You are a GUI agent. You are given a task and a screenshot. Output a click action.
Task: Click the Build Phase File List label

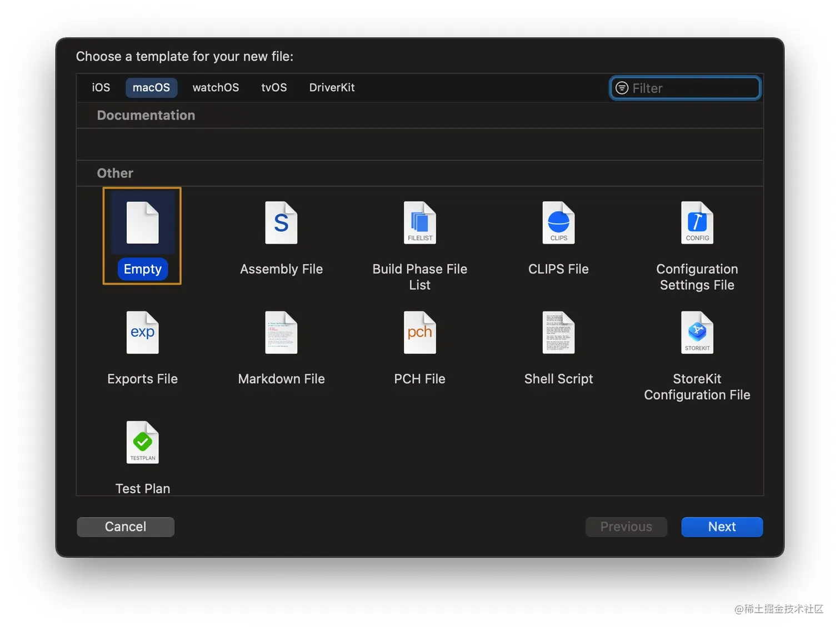(x=420, y=277)
